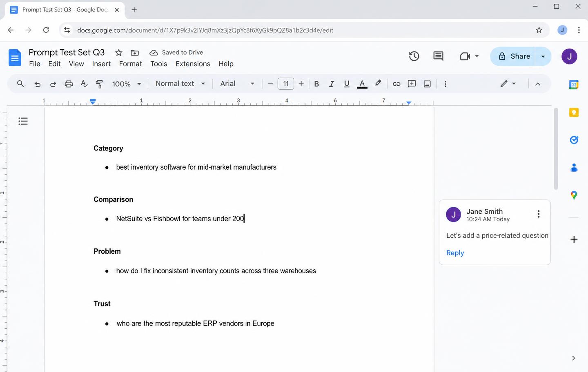Open the Google account avatar in Docs
The width and height of the screenshot is (588, 372).
point(569,56)
